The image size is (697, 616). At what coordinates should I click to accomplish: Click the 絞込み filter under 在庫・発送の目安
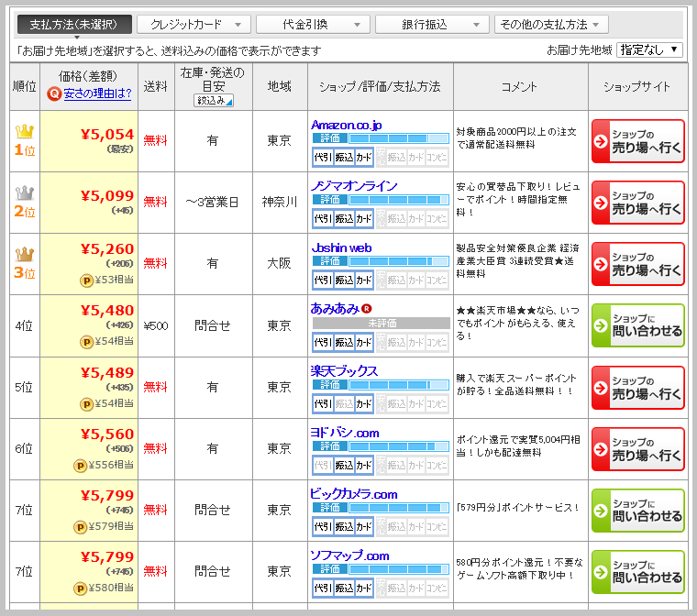point(214,101)
